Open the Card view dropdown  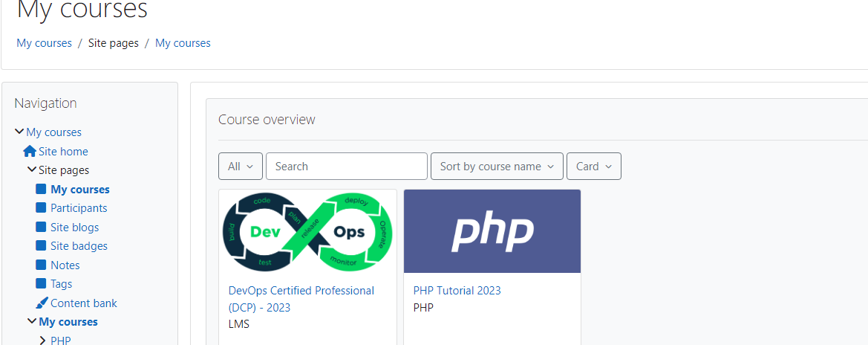click(593, 167)
